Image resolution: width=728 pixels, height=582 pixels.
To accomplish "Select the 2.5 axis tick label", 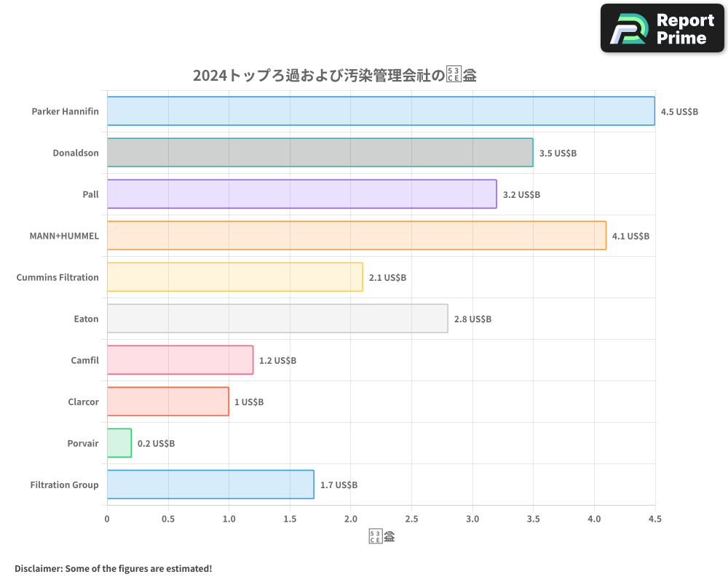I will click(411, 519).
